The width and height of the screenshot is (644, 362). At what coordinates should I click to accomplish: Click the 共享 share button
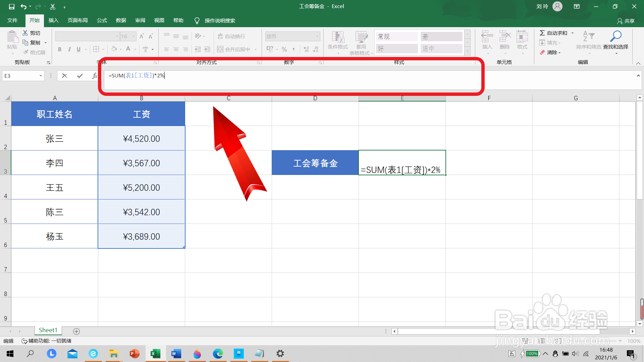coord(626,21)
